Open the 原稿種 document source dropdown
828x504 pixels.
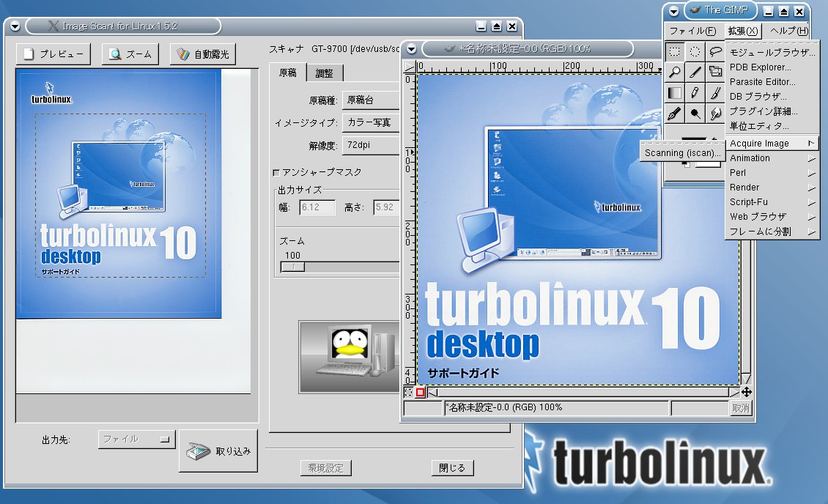tap(372, 100)
